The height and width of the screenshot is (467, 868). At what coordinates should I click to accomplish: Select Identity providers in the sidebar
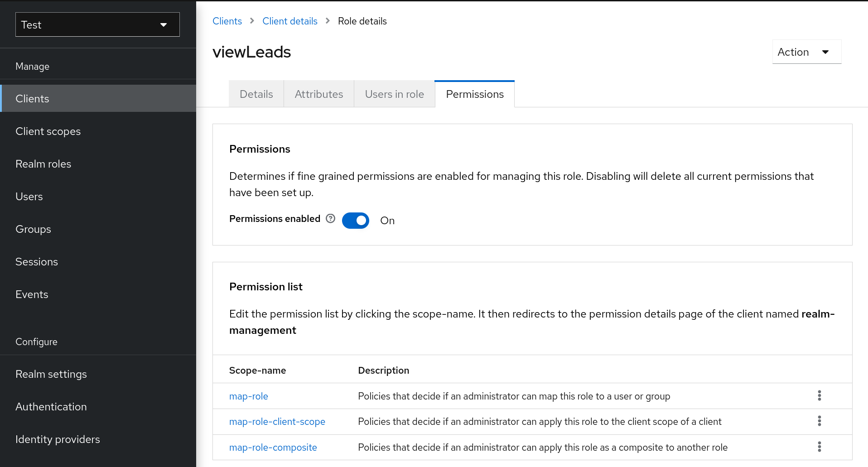[58, 439]
